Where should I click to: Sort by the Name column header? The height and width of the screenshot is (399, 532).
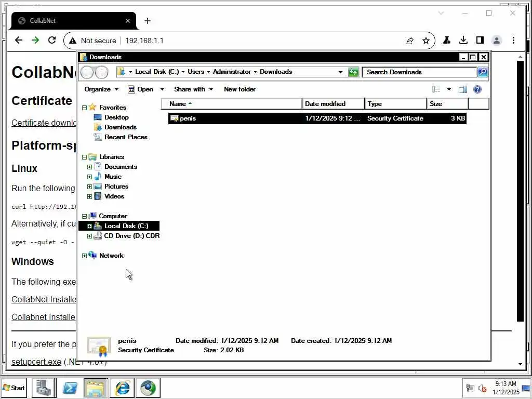(231, 104)
